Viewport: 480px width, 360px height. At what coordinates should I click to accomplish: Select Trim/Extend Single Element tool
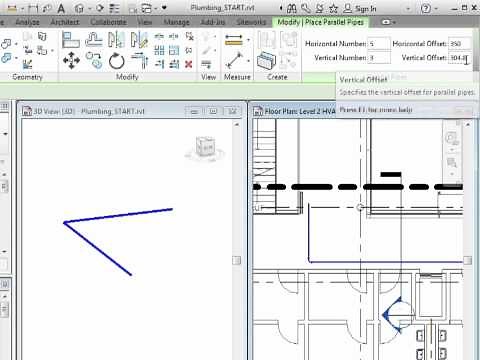click(x=159, y=64)
